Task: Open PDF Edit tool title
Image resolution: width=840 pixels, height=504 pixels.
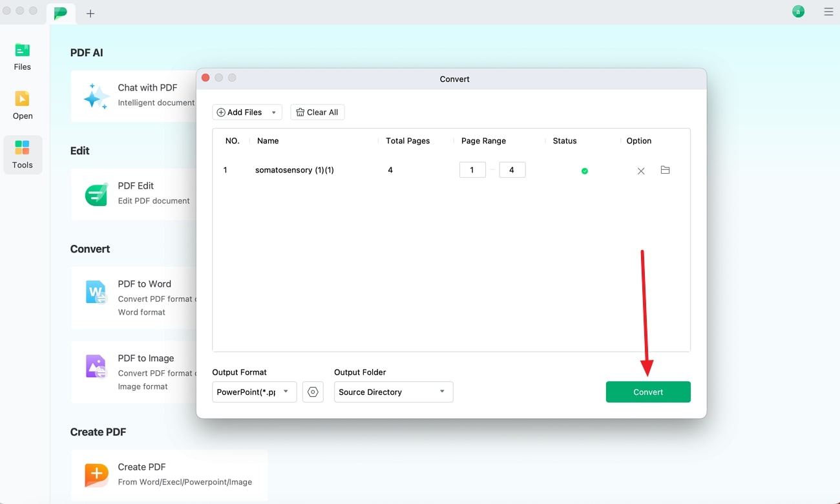Action: 136,185
